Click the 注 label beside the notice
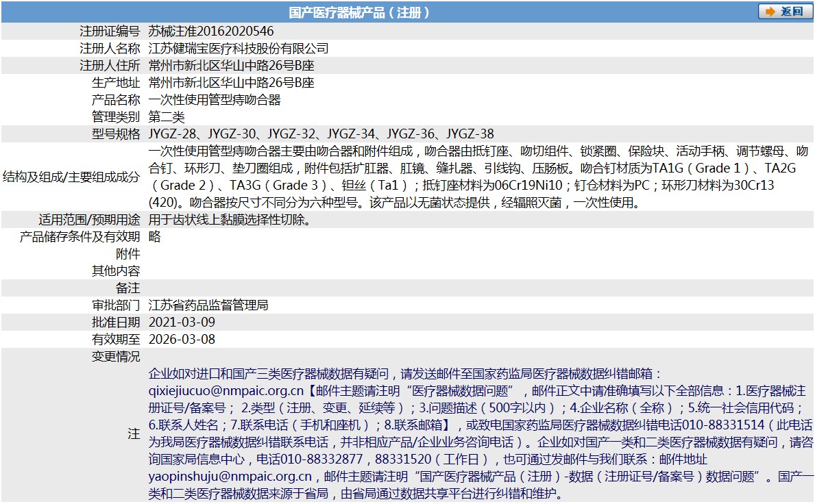815x504 pixels. pos(134,433)
